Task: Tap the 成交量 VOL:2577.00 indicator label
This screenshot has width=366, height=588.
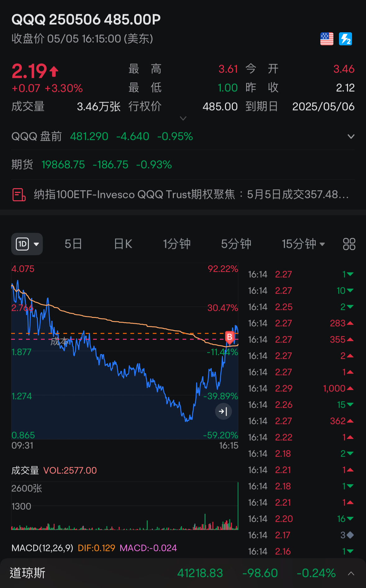Action: tap(54, 470)
